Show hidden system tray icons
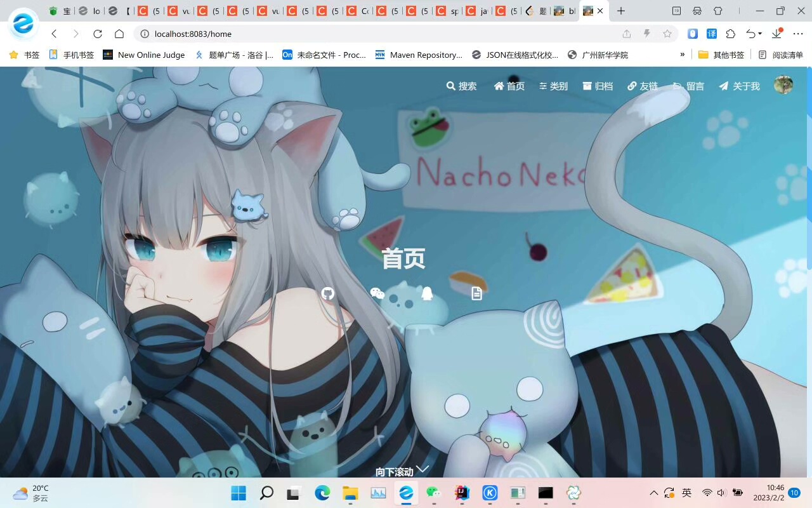812x508 pixels. (653, 493)
